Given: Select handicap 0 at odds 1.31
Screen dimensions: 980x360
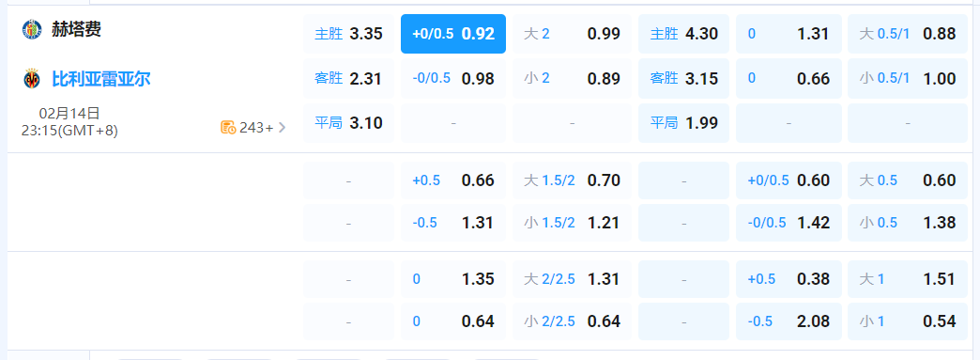Looking at the screenshot, I should [789, 34].
